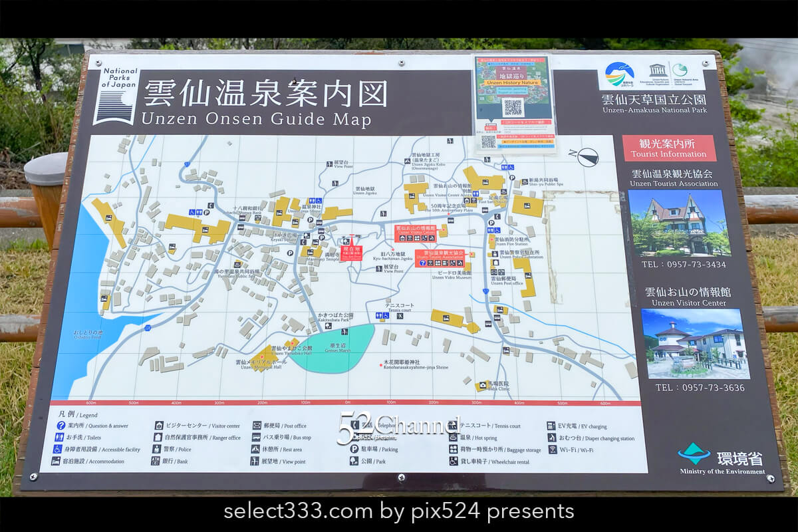The height and width of the screenshot is (532, 798).
Task: Click the 0m mark on the scale bar
Action: 346,403
